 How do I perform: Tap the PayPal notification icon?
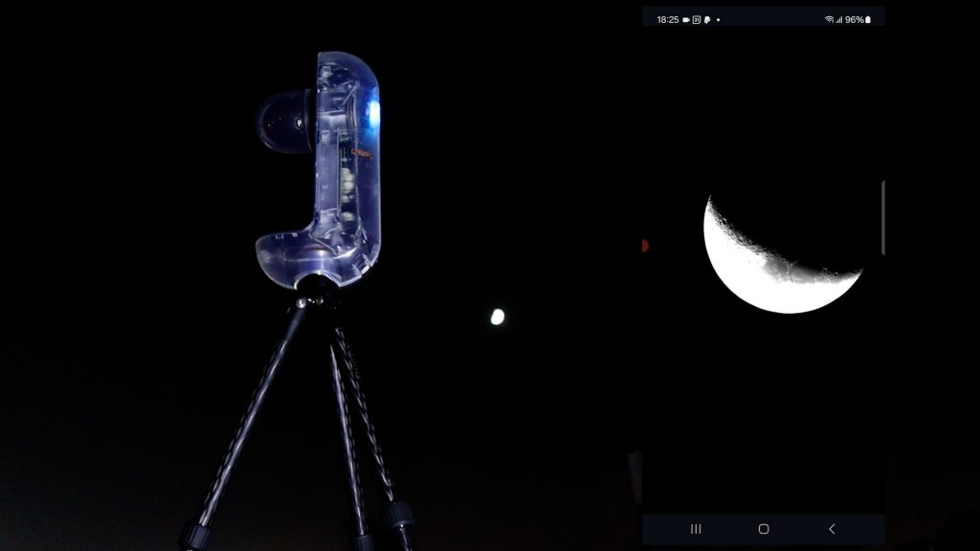(707, 19)
